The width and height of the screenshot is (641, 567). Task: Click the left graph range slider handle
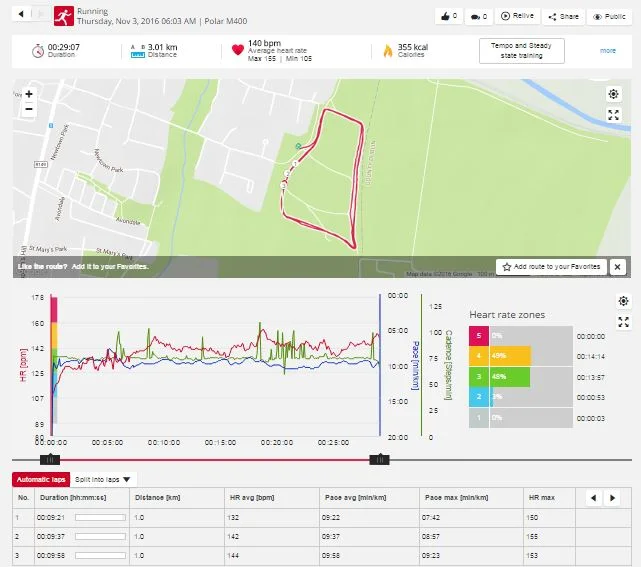click(x=47, y=459)
